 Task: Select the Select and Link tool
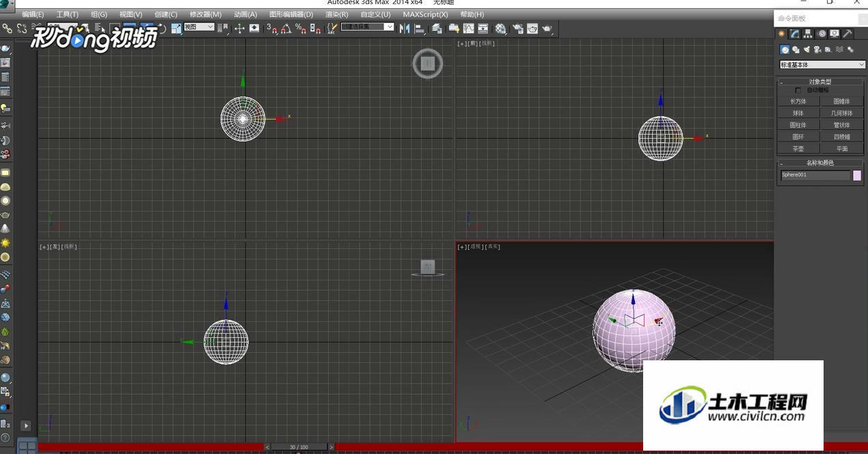pyautogui.click(x=8, y=28)
